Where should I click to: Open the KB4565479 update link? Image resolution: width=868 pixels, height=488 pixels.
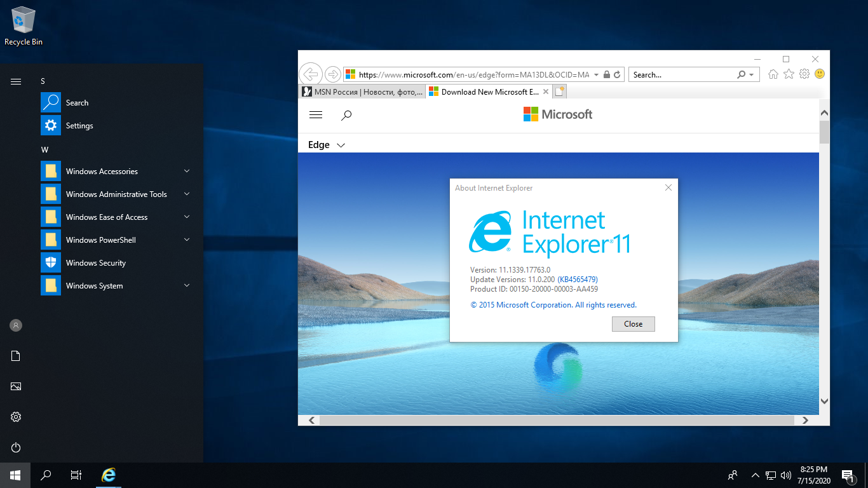tap(578, 280)
